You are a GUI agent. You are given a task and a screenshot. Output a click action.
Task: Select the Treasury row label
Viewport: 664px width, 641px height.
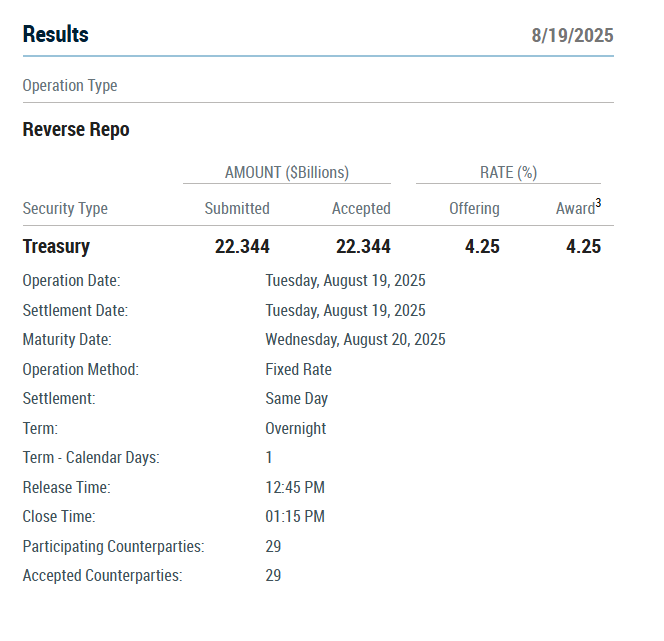(56, 247)
